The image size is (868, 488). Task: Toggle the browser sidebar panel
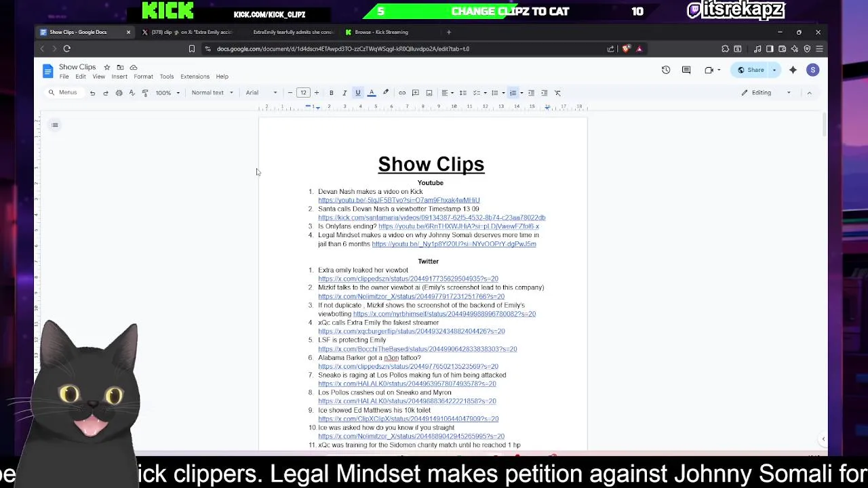click(770, 49)
